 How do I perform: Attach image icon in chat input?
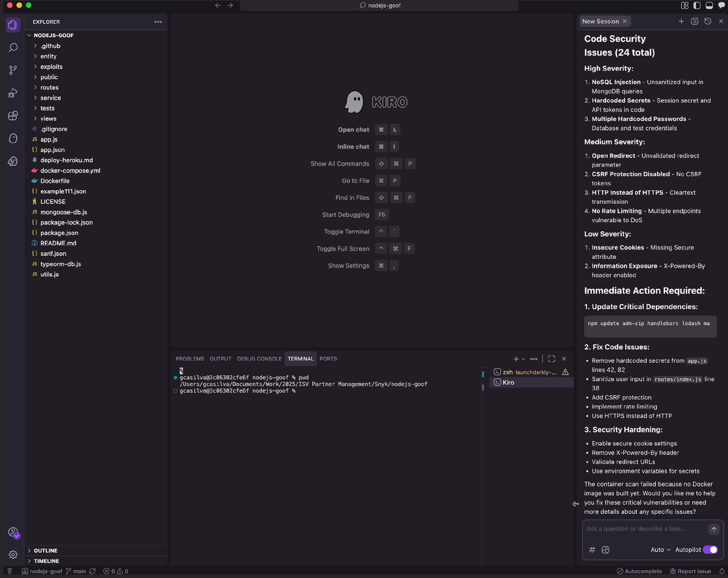pos(605,550)
